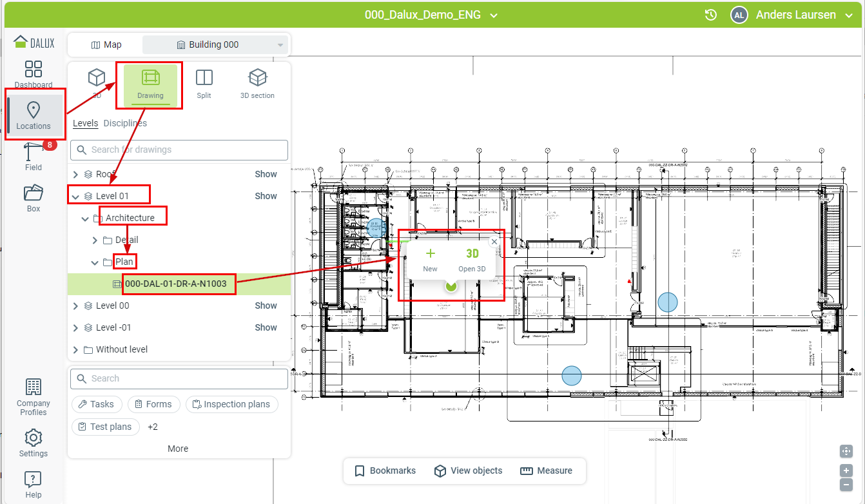Screen dimensions: 865x504
Task: Open Bookmarks in the bottom toolbar
Action: pyautogui.click(x=385, y=470)
